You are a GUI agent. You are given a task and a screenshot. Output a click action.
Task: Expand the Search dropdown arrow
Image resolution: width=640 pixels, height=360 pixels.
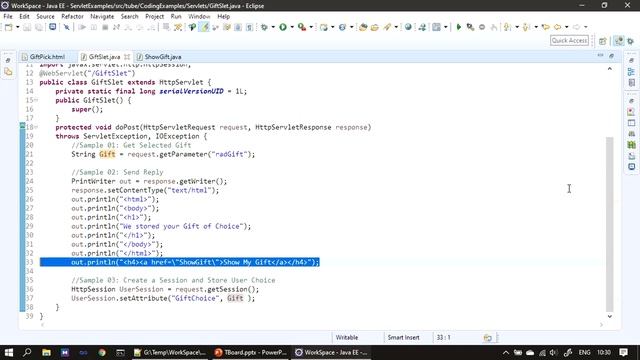point(396,27)
